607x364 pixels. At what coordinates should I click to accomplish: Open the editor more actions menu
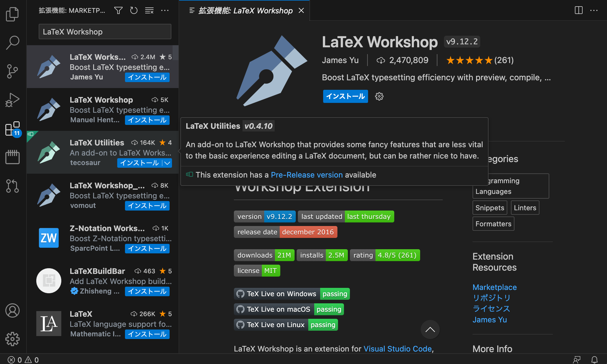tap(594, 10)
